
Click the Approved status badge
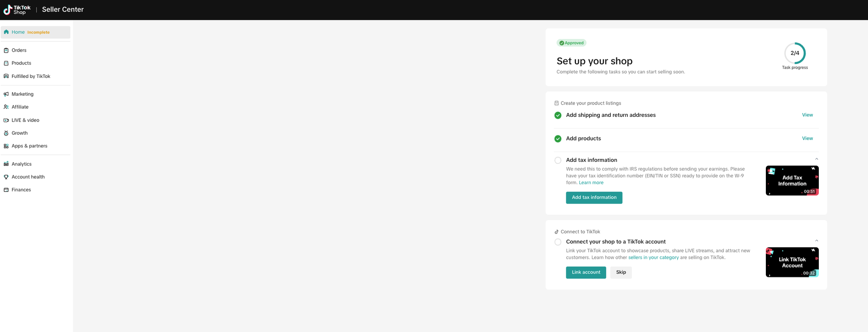tap(571, 43)
